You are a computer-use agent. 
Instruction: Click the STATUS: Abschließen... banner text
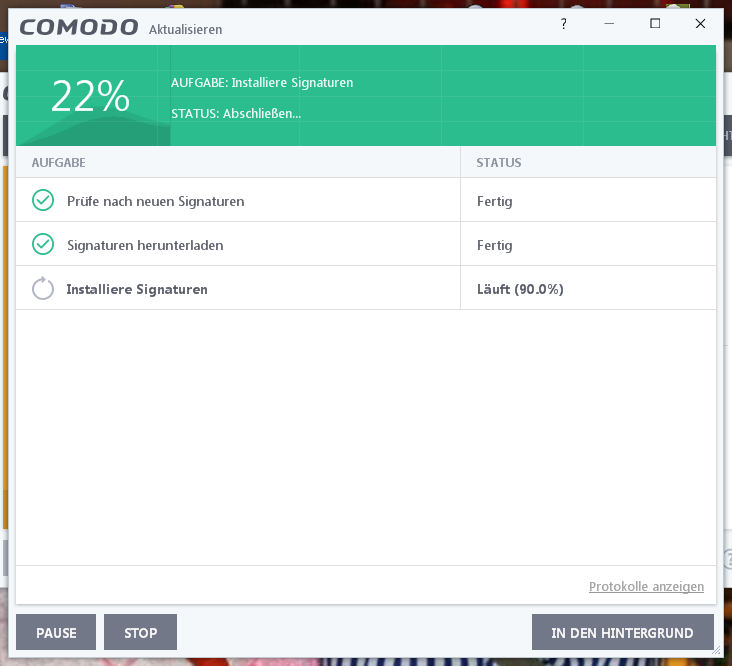(x=236, y=113)
